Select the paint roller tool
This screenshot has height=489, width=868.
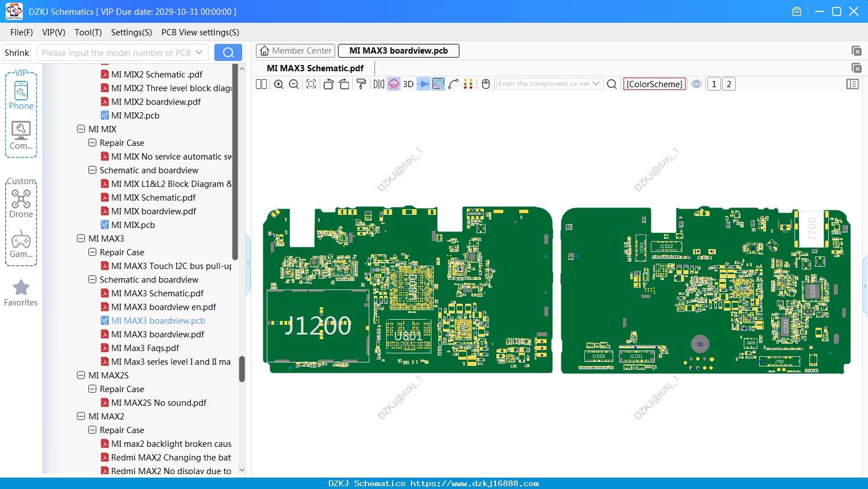pyautogui.click(x=361, y=84)
